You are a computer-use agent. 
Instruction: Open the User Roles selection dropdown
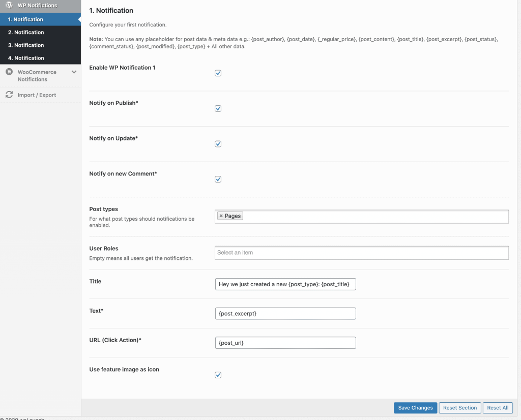coord(361,253)
